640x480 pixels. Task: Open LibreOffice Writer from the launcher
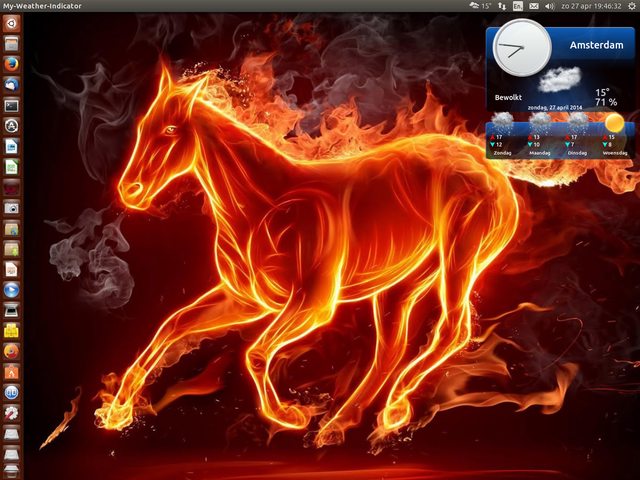[11, 147]
